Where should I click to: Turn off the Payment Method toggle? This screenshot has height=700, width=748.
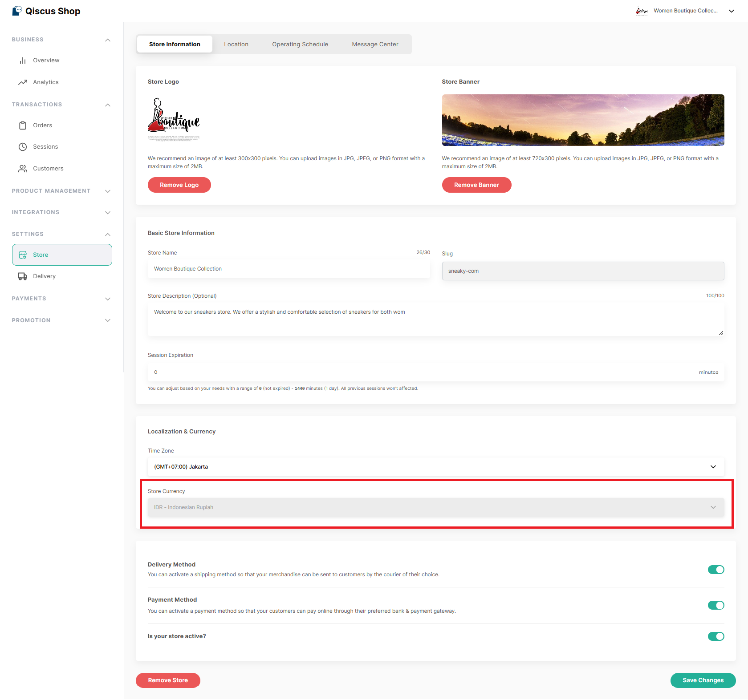(715, 605)
